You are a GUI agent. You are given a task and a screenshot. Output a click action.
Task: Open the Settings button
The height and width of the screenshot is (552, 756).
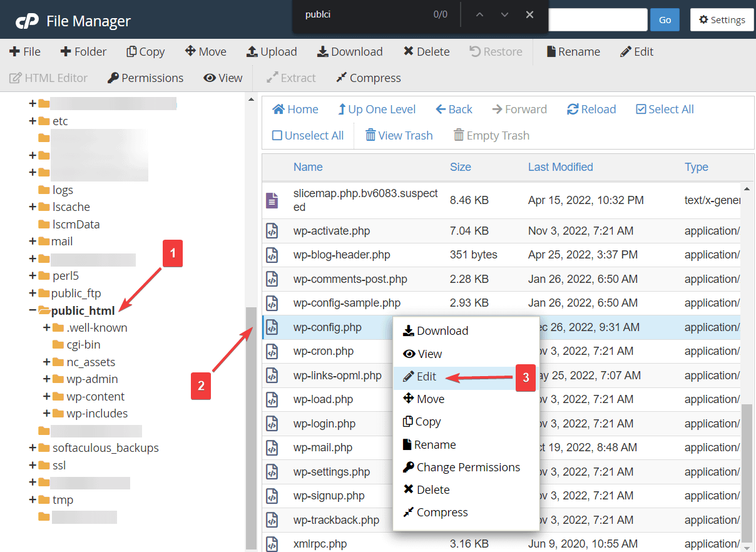[x=722, y=19]
